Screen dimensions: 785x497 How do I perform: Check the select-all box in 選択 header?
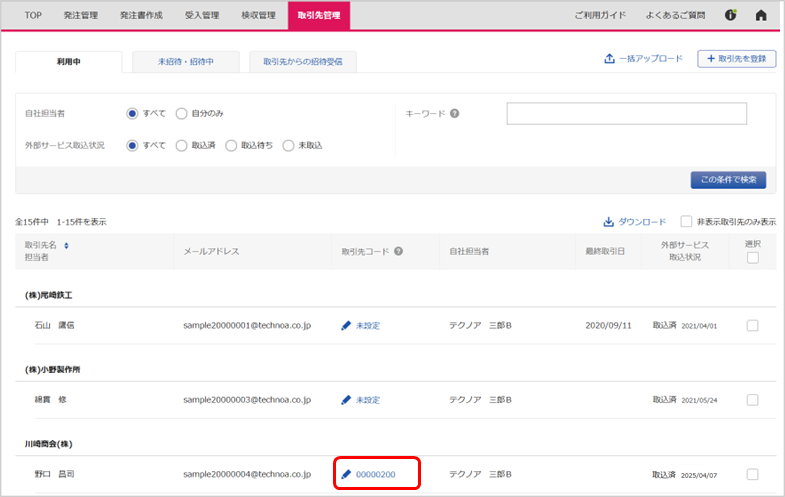752,258
